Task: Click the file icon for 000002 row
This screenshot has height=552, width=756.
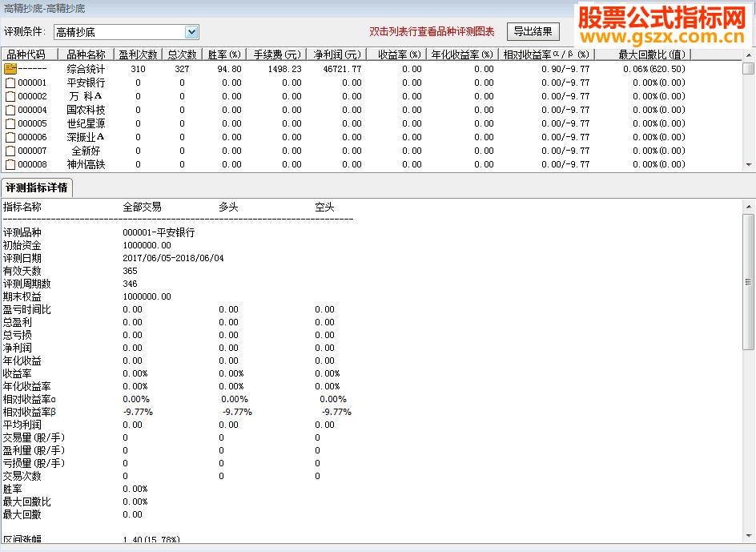Action: [x=10, y=96]
